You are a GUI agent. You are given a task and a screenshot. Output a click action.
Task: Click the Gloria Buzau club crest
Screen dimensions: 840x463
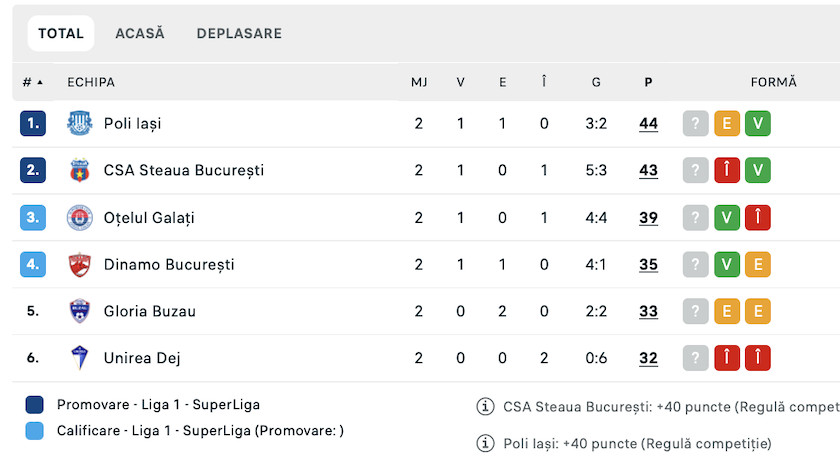(x=79, y=312)
